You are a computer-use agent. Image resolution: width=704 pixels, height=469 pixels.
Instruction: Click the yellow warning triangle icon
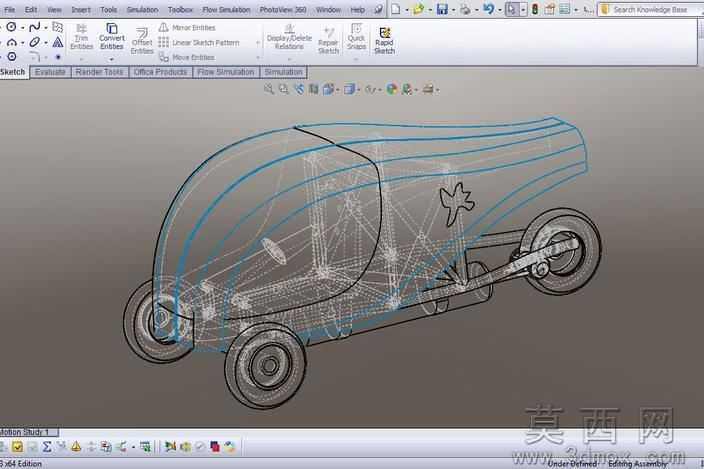tap(76, 447)
